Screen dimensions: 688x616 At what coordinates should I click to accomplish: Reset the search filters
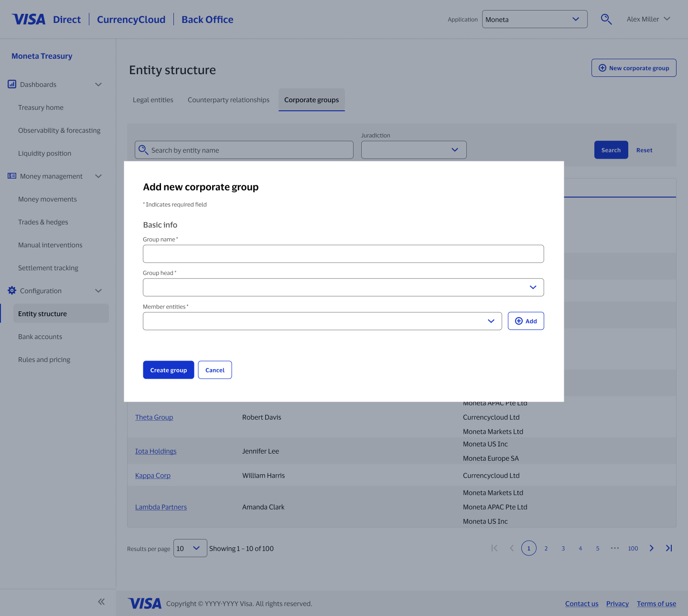click(x=644, y=150)
